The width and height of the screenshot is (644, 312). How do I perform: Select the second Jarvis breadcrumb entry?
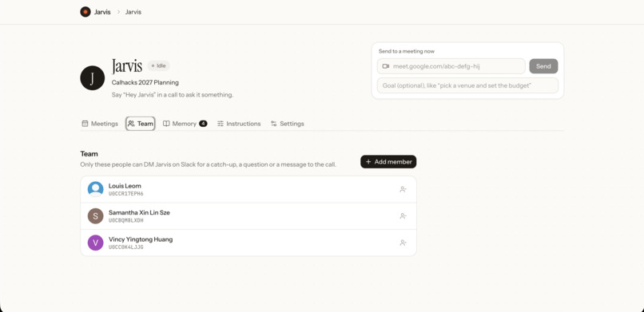click(133, 12)
